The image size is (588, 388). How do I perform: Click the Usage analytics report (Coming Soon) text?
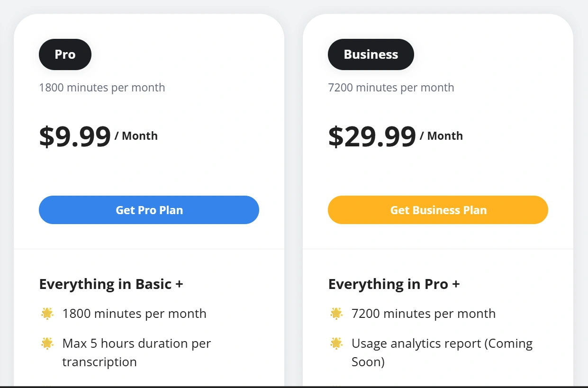(x=442, y=352)
